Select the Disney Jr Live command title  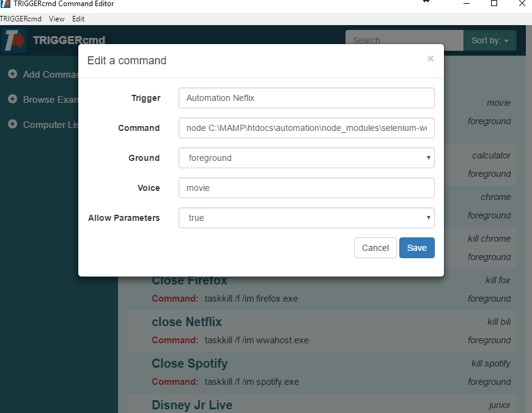(x=192, y=405)
